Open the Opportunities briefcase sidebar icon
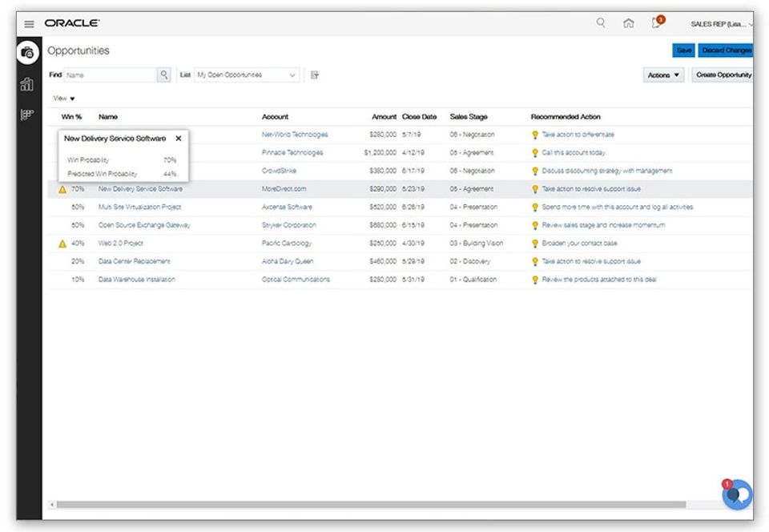The width and height of the screenshot is (769, 532). (27, 52)
